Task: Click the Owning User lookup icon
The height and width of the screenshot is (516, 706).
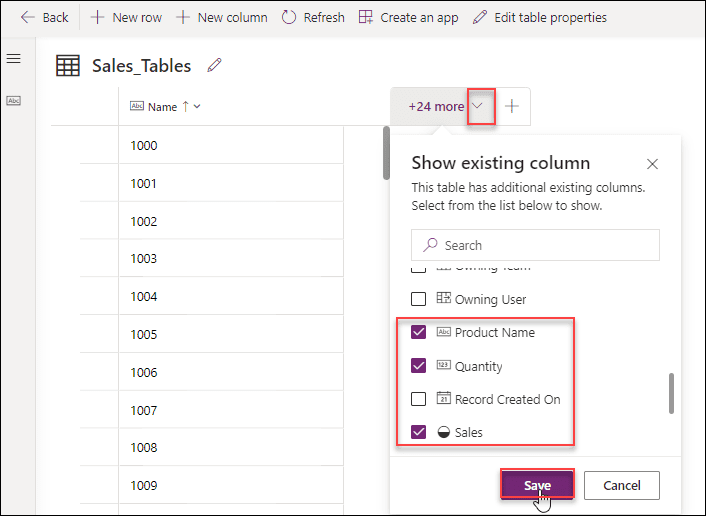Action: (x=444, y=298)
